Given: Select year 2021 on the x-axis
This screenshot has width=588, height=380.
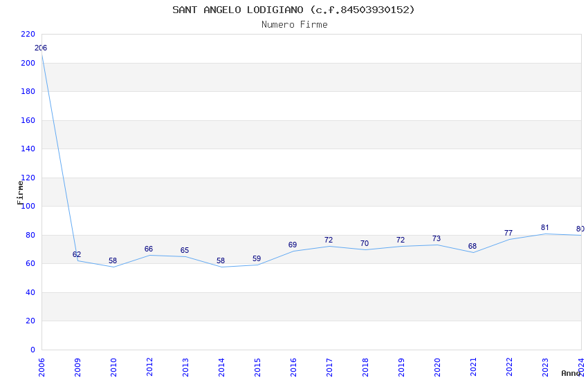Looking at the screenshot, I should (474, 367).
